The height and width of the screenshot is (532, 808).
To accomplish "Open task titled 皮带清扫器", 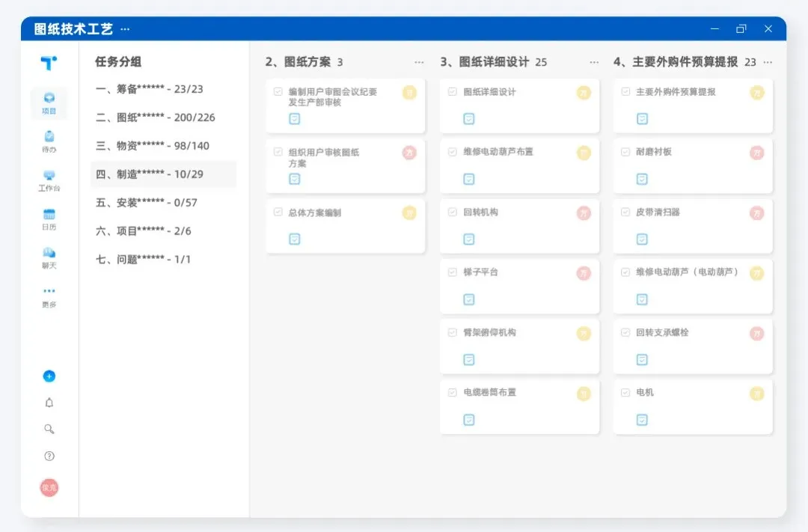I will click(658, 212).
